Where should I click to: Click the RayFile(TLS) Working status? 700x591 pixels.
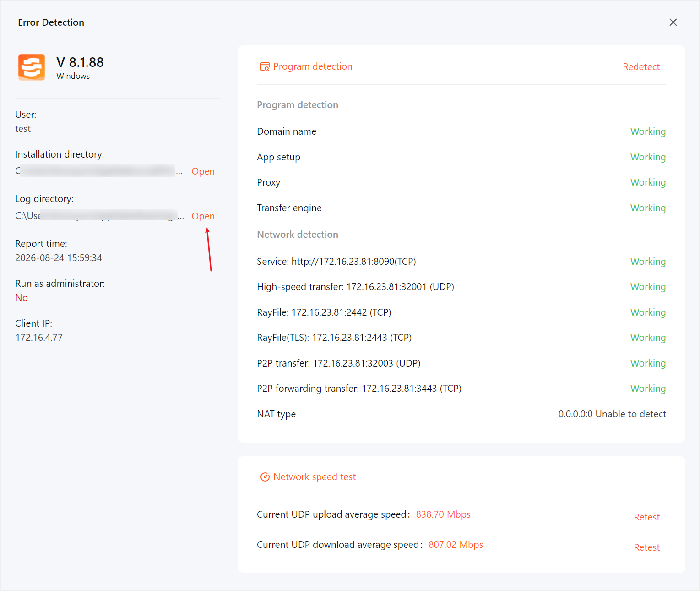tap(648, 338)
